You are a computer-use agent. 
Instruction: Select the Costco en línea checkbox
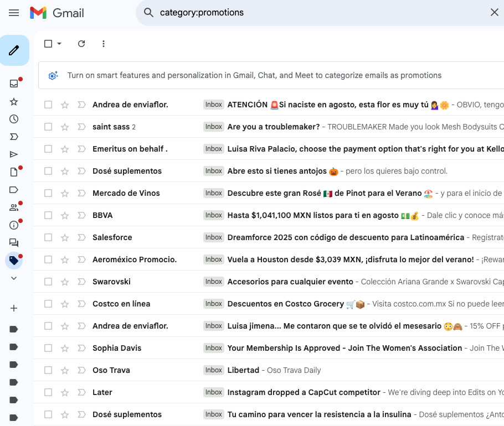[x=48, y=304]
